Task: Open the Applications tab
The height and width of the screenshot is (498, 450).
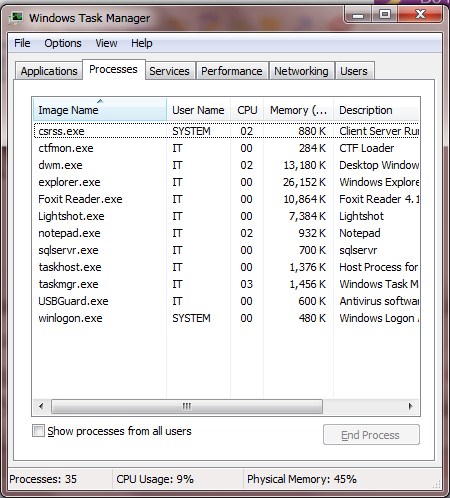Action: tap(49, 71)
